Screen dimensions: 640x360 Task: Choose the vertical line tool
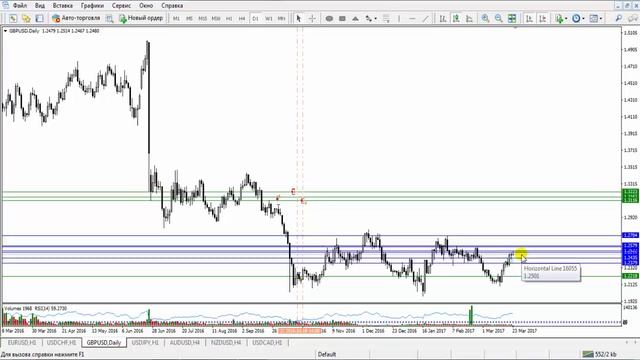click(399, 18)
